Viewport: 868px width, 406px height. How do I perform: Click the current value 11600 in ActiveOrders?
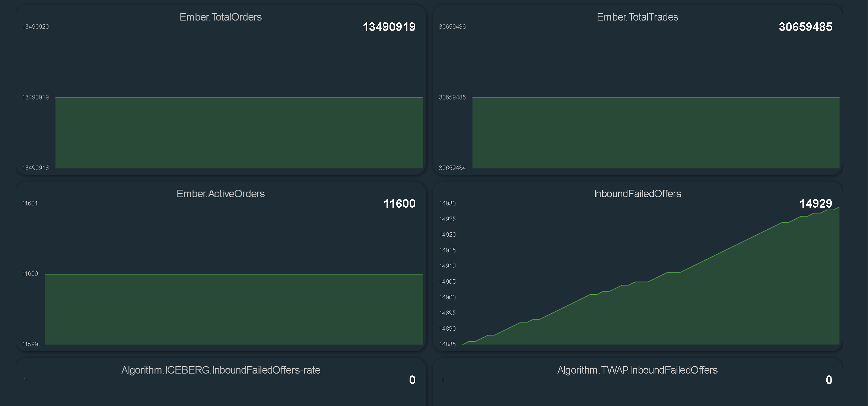[399, 204]
